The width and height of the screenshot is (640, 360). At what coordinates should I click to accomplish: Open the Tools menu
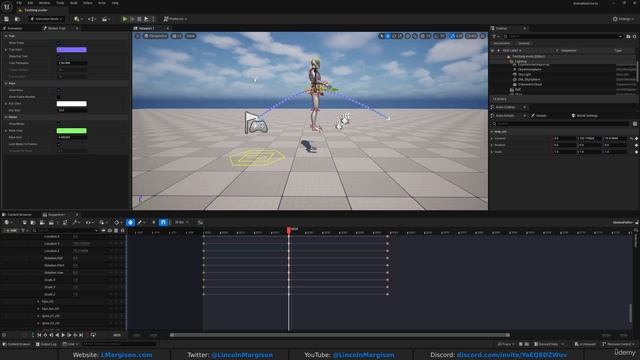[60, 3]
